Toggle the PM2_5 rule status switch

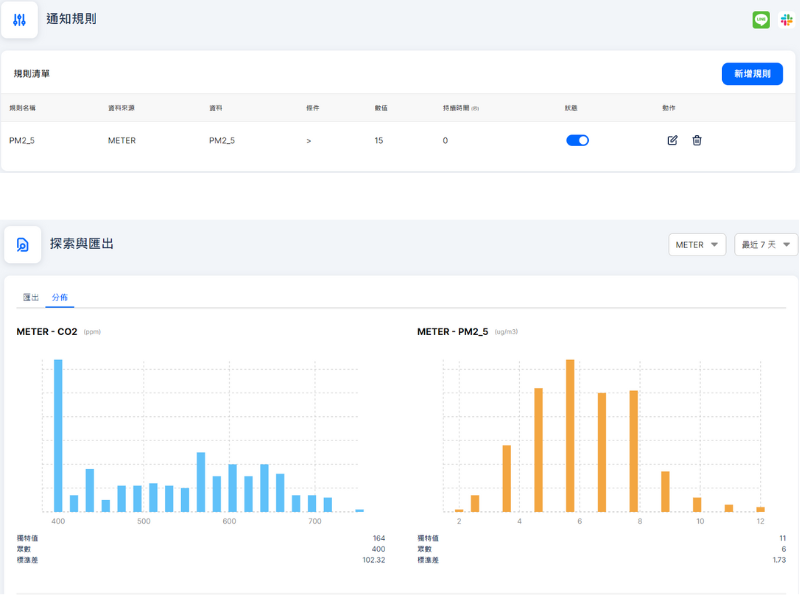coord(578,140)
